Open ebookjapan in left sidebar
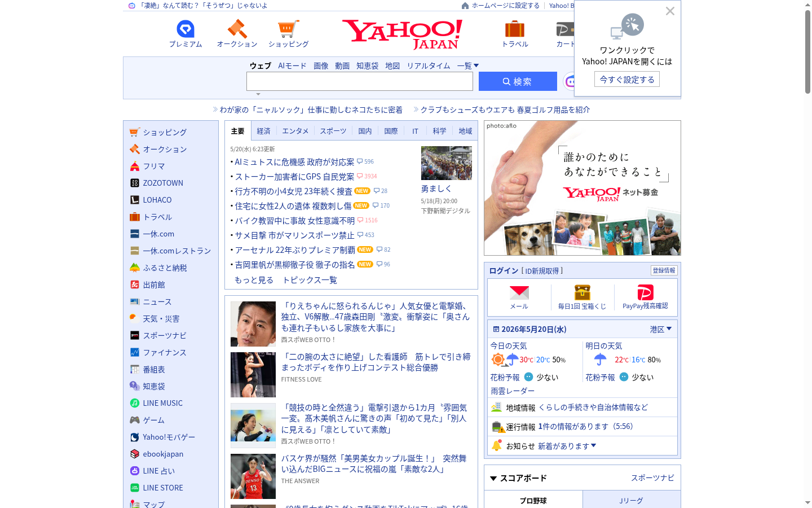The image size is (812, 508). pos(163,454)
